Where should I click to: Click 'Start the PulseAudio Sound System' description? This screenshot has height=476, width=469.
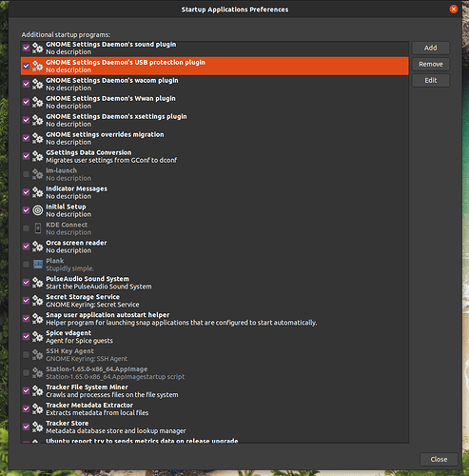99,287
